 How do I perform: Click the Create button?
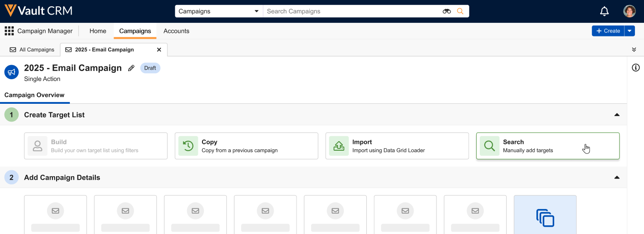[x=608, y=31]
